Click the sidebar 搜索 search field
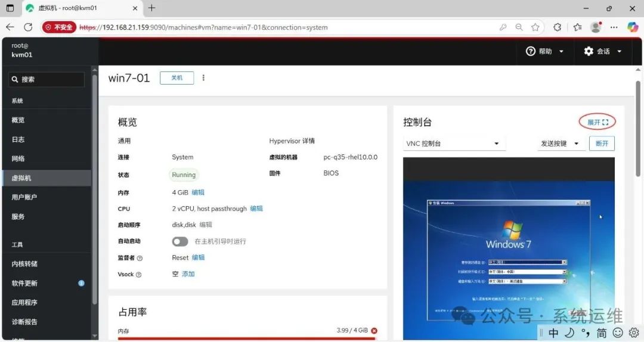 [47, 80]
